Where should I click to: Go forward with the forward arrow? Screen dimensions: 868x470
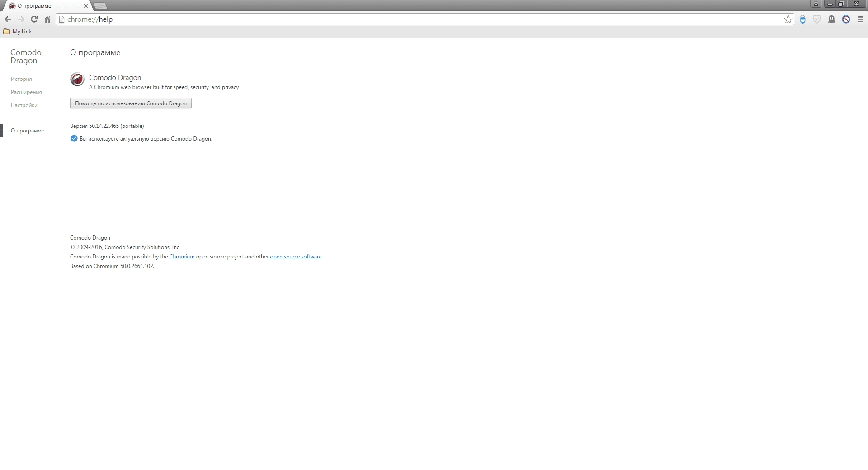(x=21, y=19)
